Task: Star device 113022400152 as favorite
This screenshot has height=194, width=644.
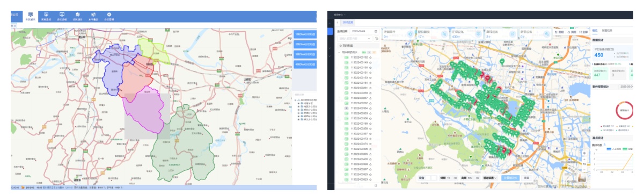Action: [x=370, y=57]
